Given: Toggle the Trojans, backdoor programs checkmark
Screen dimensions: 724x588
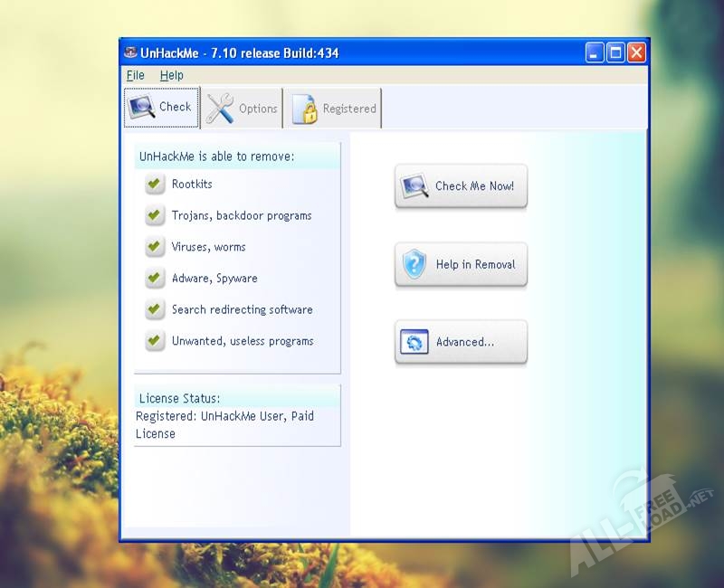Looking at the screenshot, I should point(154,216).
